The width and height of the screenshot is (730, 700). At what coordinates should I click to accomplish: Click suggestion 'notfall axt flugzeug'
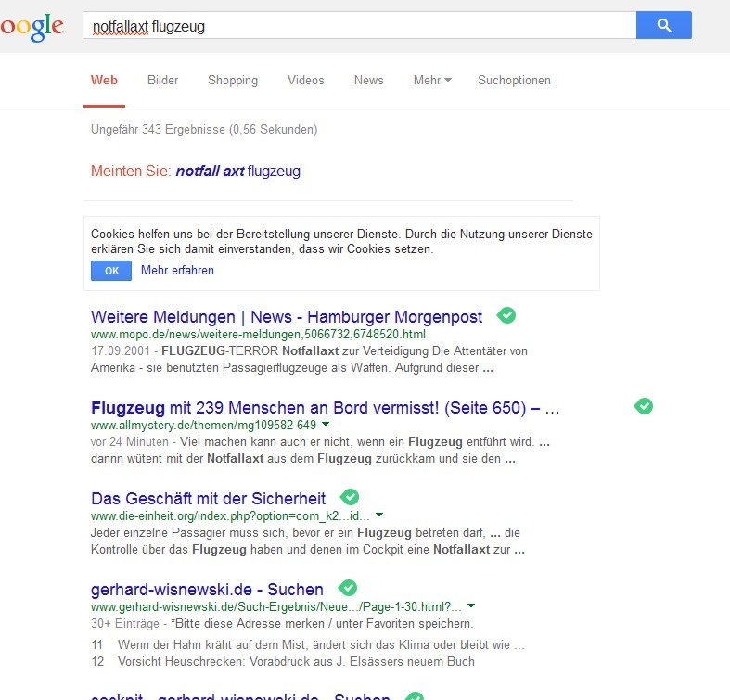[237, 171]
